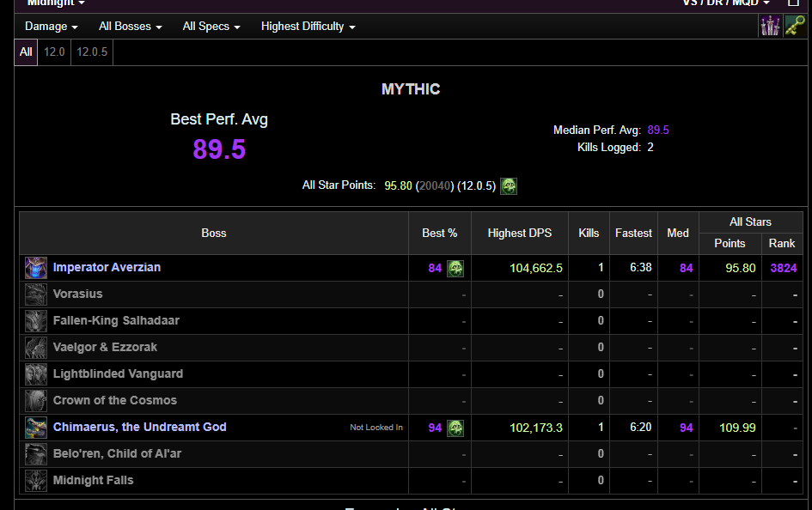Viewport: 812px width, 510px height.
Task: Click the Kills column header
Action: click(x=589, y=234)
